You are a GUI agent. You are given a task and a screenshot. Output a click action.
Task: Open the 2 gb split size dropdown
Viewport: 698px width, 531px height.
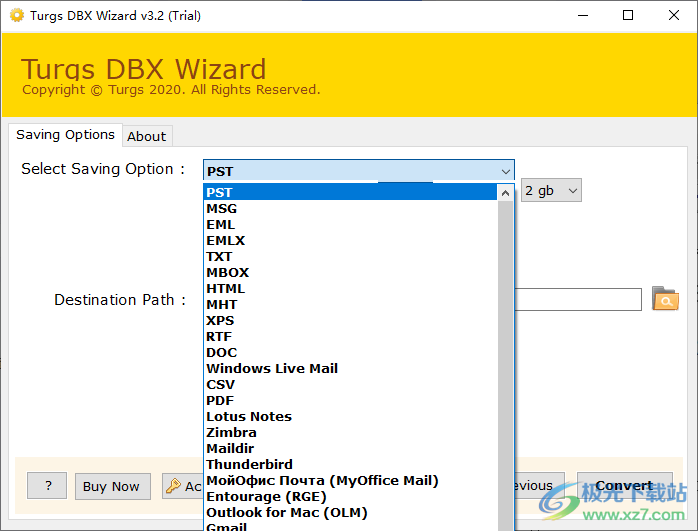pos(551,191)
